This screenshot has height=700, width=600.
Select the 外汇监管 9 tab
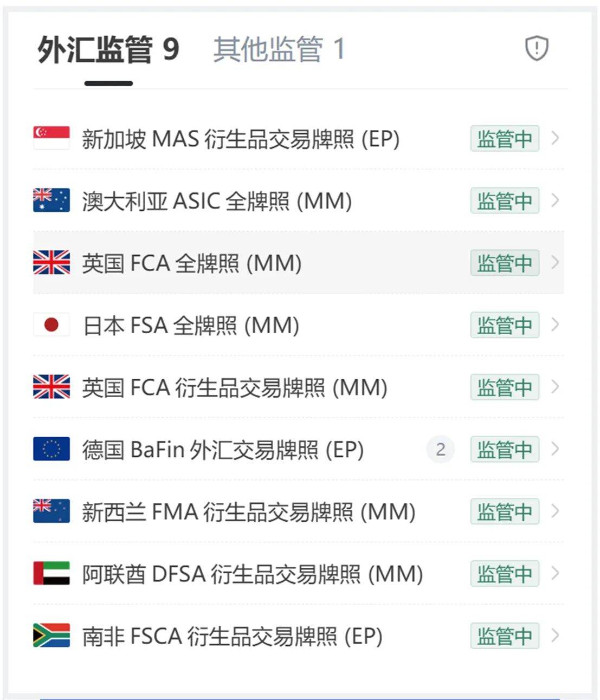click(x=108, y=49)
